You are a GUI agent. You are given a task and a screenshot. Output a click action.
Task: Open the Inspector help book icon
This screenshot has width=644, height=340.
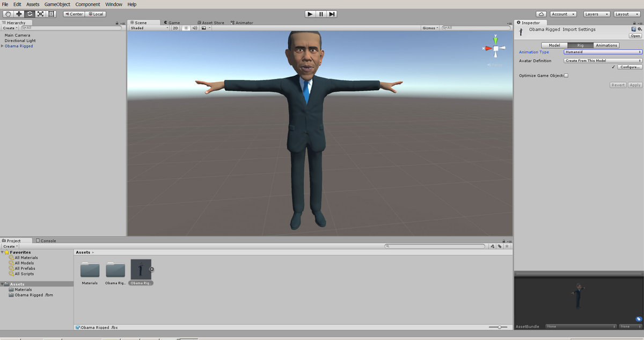pyautogui.click(x=635, y=29)
